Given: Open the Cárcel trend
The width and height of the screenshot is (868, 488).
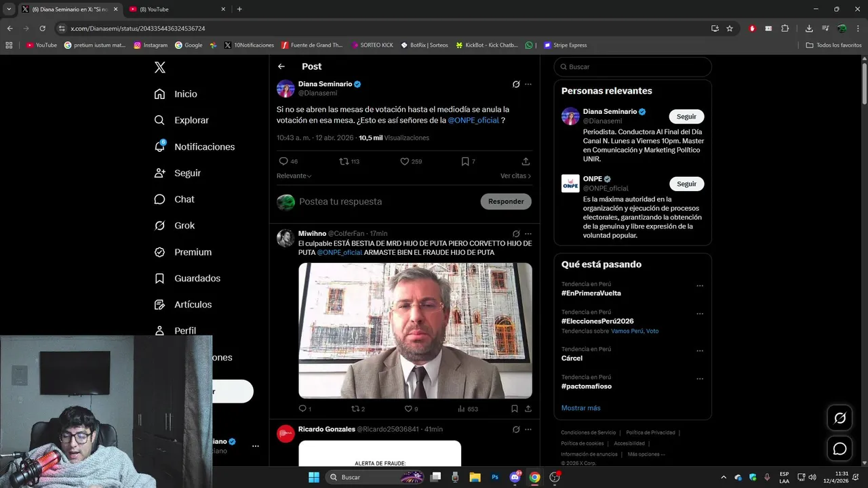Looking at the screenshot, I should [x=572, y=358].
